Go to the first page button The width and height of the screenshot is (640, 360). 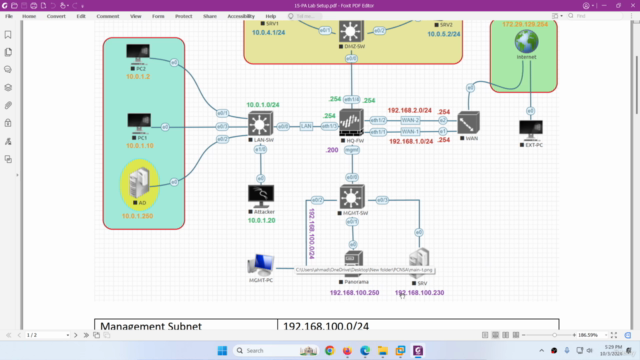point(9,335)
